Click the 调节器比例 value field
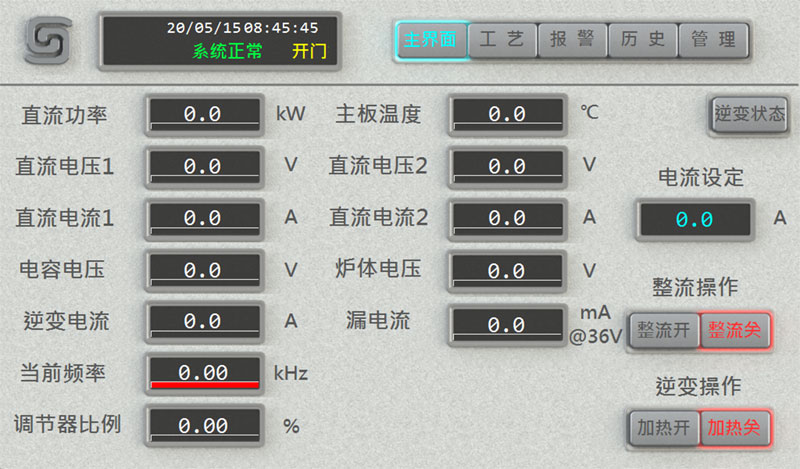The width and height of the screenshot is (800, 469). tap(203, 425)
